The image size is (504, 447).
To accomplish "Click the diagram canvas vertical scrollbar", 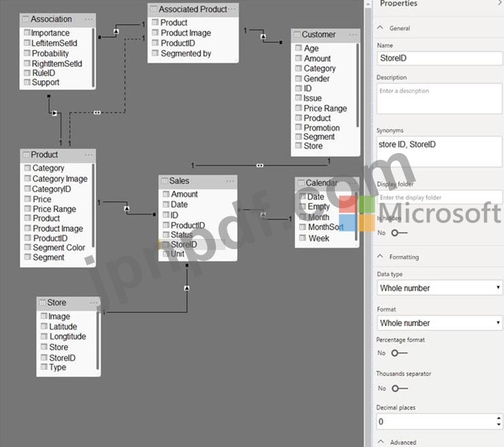I will coord(368,225).
